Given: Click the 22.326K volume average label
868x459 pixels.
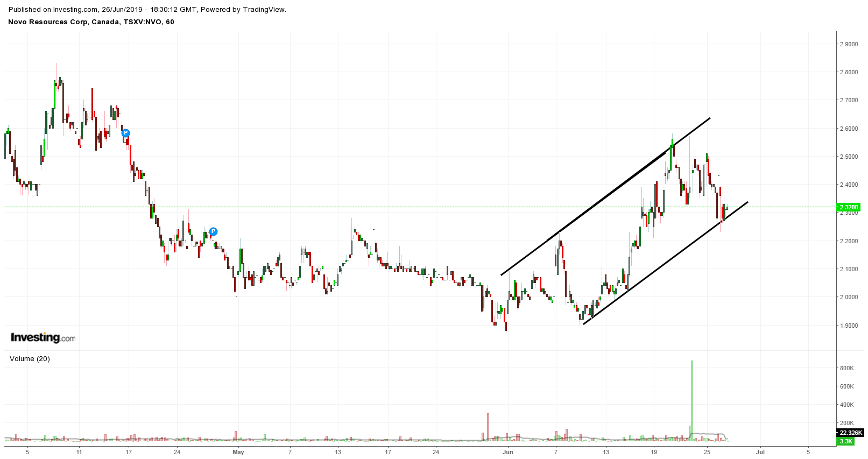Looking at the screenshot, I should 851,433.
